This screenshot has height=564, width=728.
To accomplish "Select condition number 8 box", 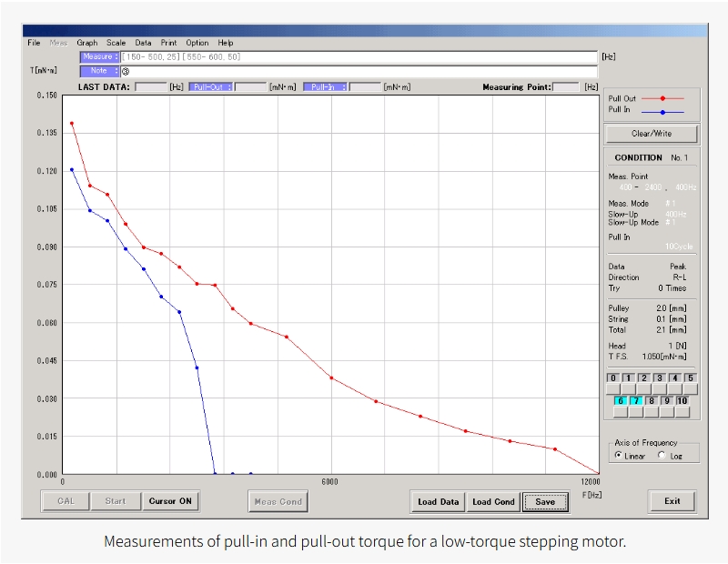I will [x=652, y=400].
